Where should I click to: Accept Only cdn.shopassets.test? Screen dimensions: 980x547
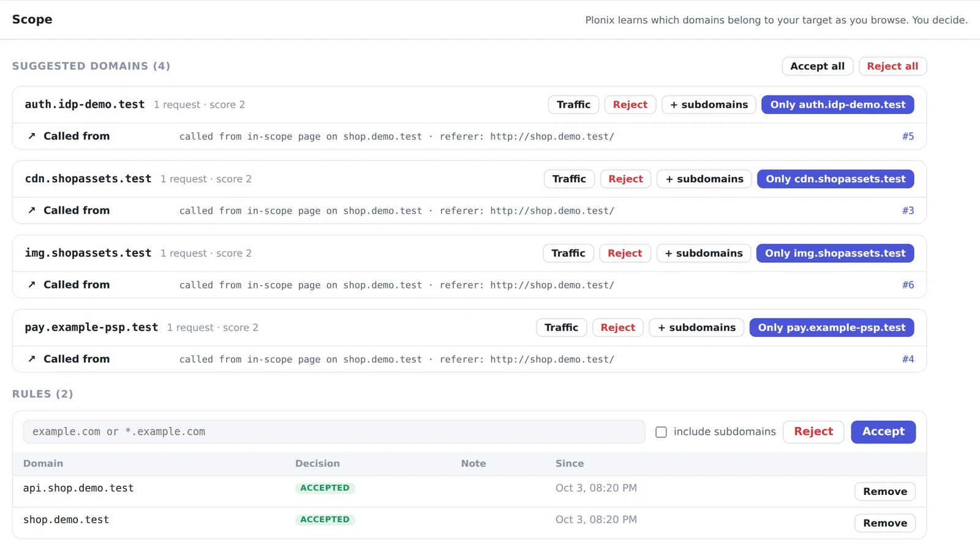tap(835, 179)
